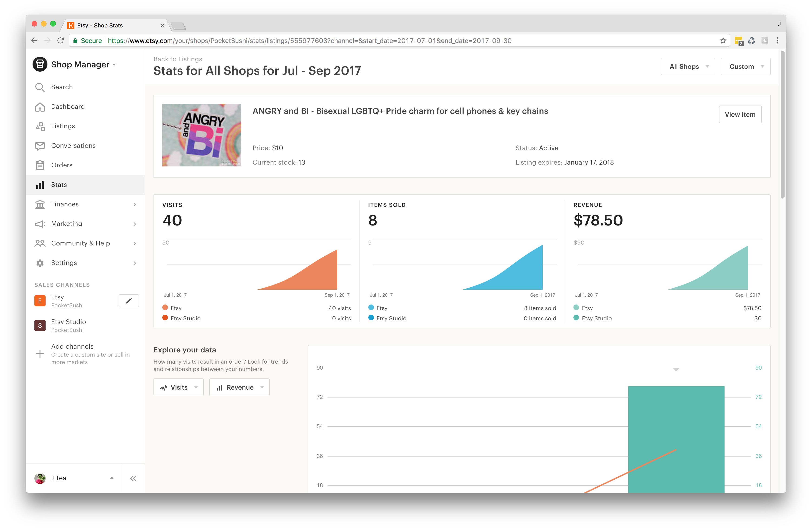Click the ANGRY and BI listing thumbnail

(x=202, y=135)
